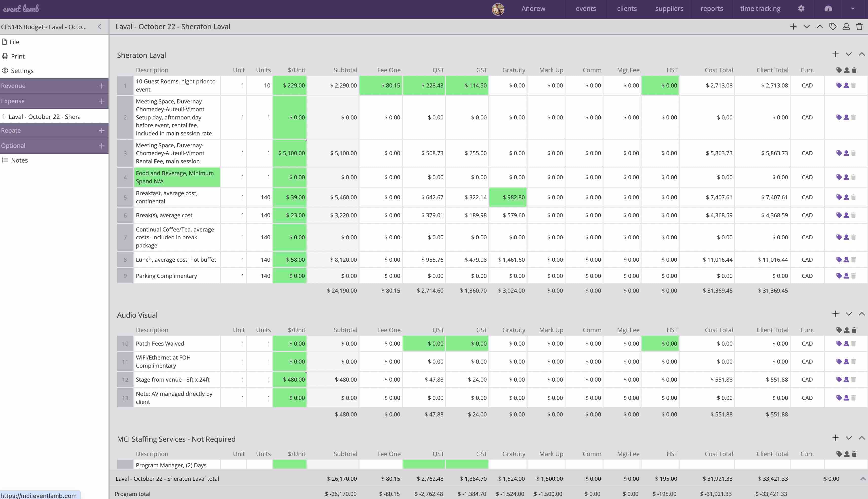
Task: Delete the Note: AV managed row
Action: [853, 398]
